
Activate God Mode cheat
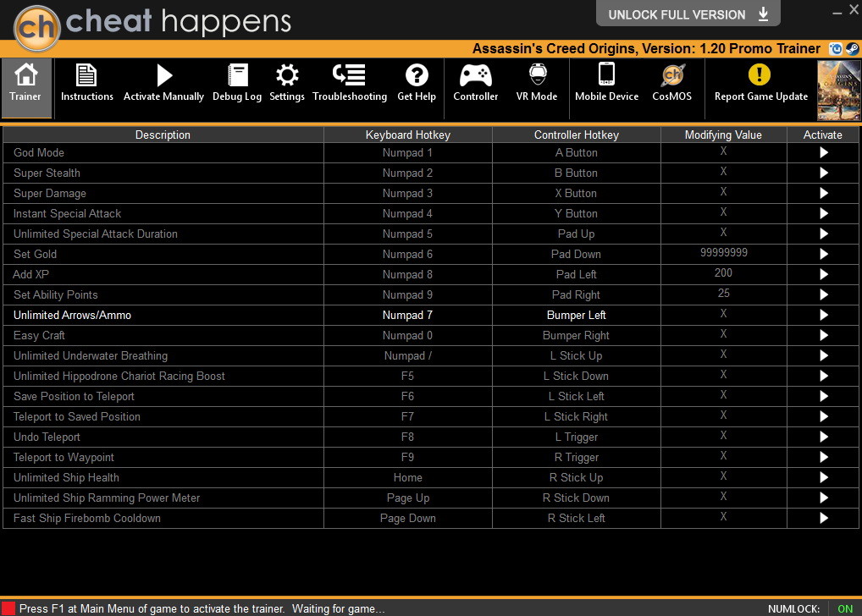(823, 153)
